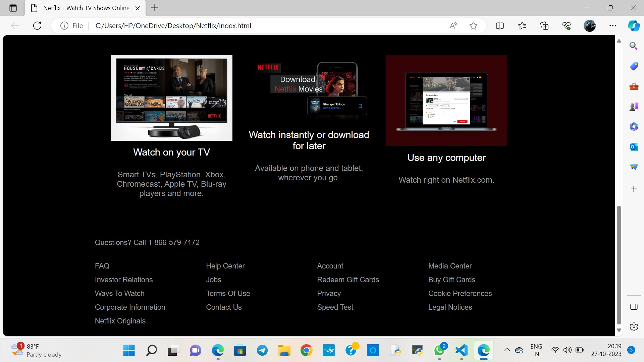Enable split screen view

tap(499, 25)
